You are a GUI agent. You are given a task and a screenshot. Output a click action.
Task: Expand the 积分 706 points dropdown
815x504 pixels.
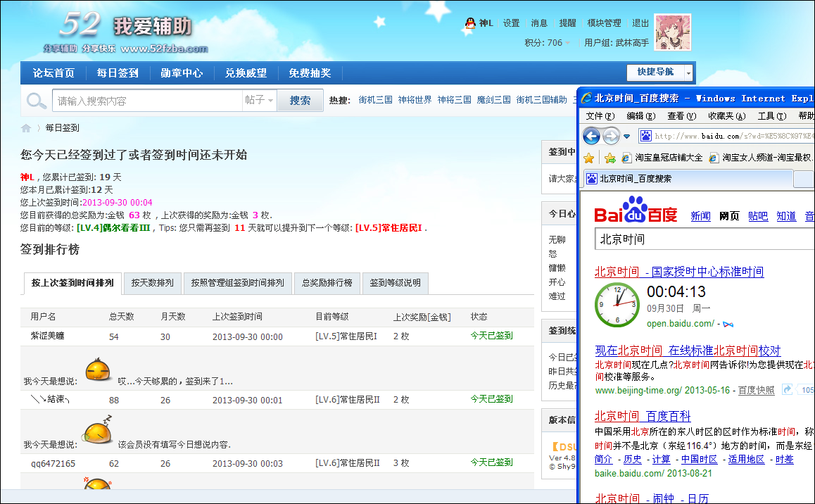pos(567,43)
